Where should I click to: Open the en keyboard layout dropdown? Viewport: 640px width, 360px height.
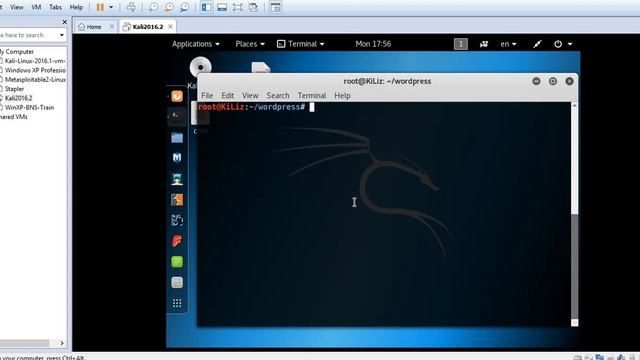(509, 44)
